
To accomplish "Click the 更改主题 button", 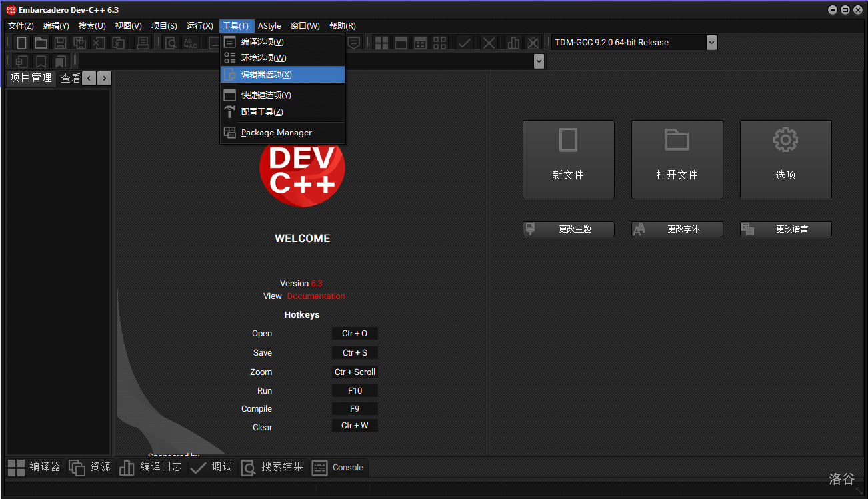I will click(568, 229).
